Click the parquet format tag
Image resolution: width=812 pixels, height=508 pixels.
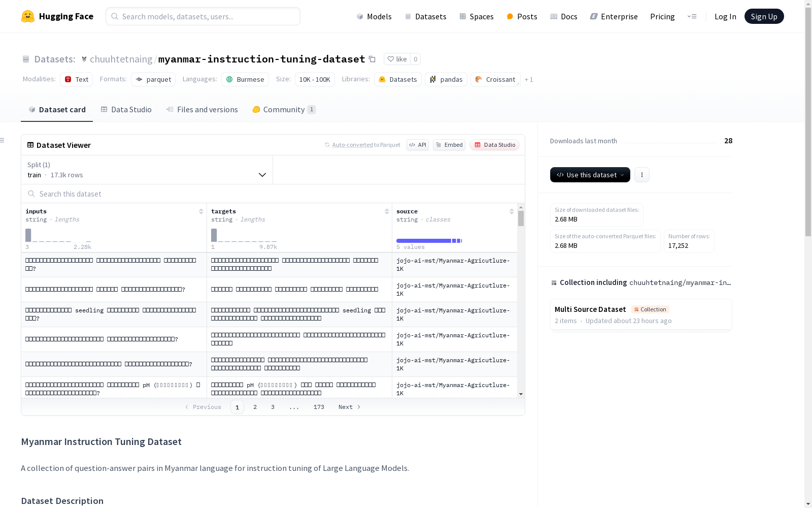pyautogui.click(x=153, y=79)
